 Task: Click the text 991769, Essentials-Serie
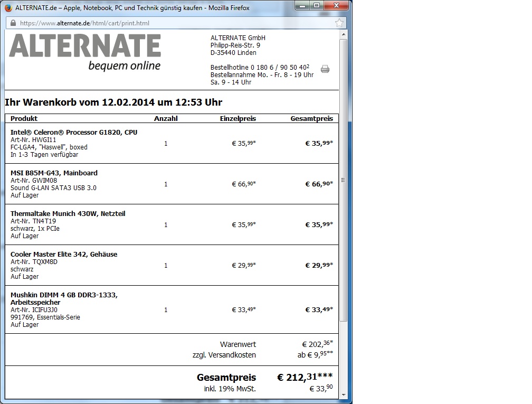[x=45, y=317]
